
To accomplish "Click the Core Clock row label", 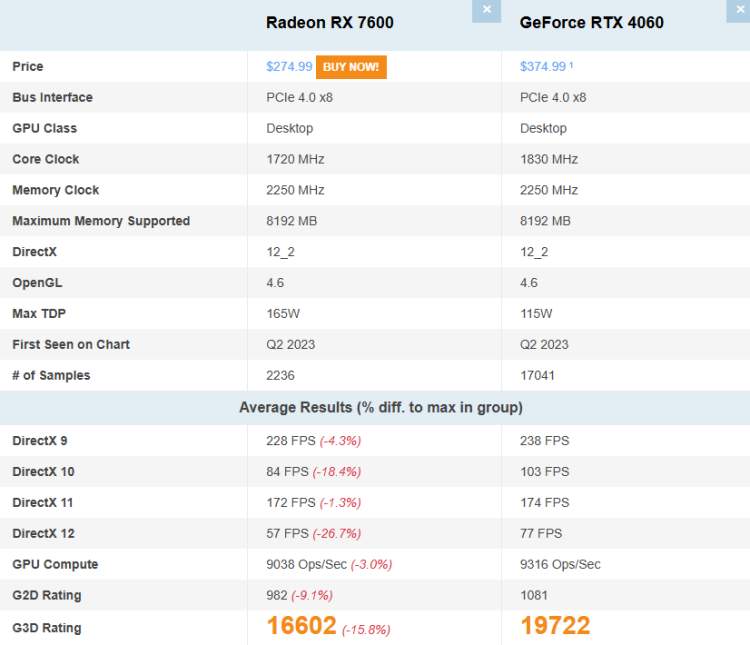I will pos(45,159).
